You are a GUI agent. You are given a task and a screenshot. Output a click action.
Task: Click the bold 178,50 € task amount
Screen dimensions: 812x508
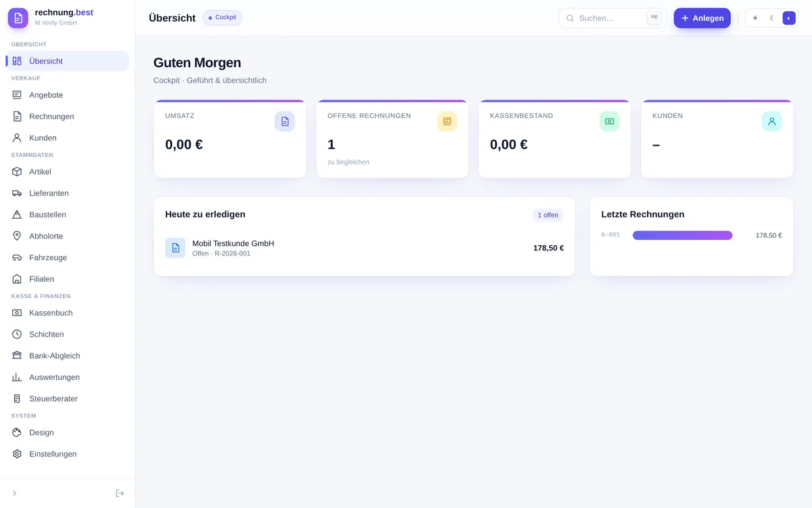coord(549,248)
